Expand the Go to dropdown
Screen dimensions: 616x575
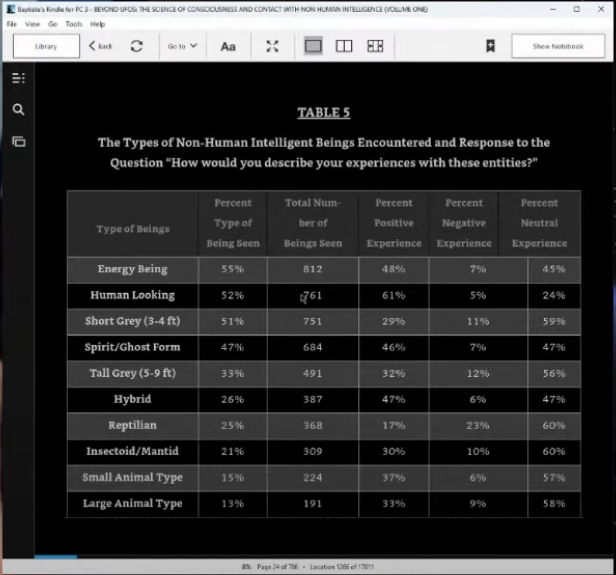click(182, 46)
